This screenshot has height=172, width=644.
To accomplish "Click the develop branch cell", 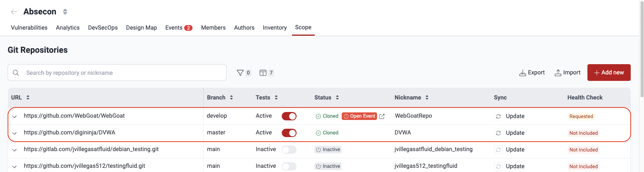I will pyautogui.click(x=217, y=116).
